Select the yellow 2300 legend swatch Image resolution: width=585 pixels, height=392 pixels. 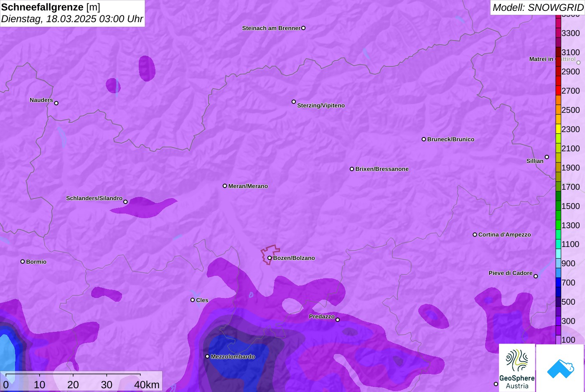558,129
